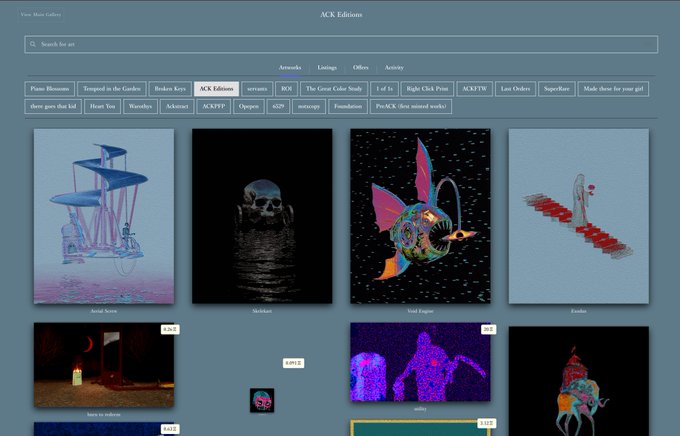Screen dimensions: 680x436
Task: Click the ACK Editions page title
Action: (341, 14)
